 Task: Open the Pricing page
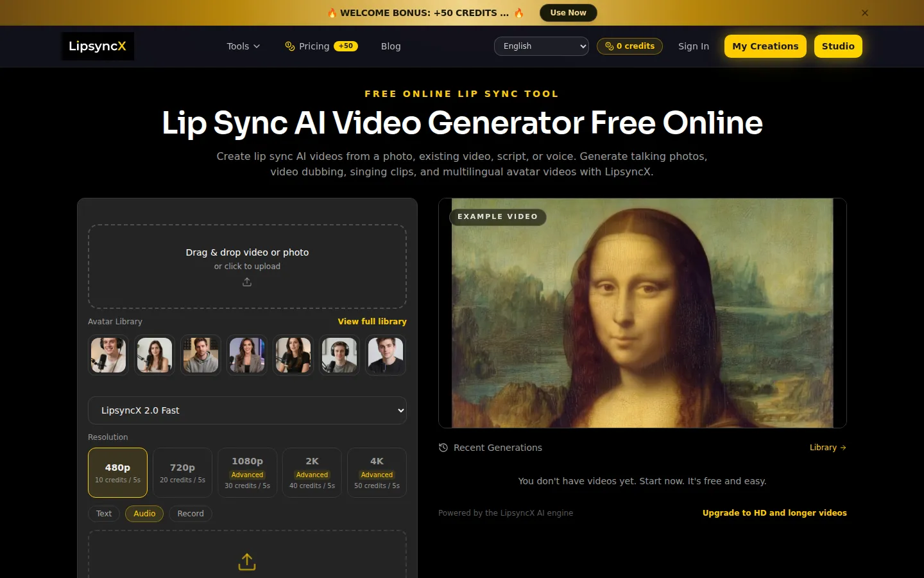pos(321,46)
